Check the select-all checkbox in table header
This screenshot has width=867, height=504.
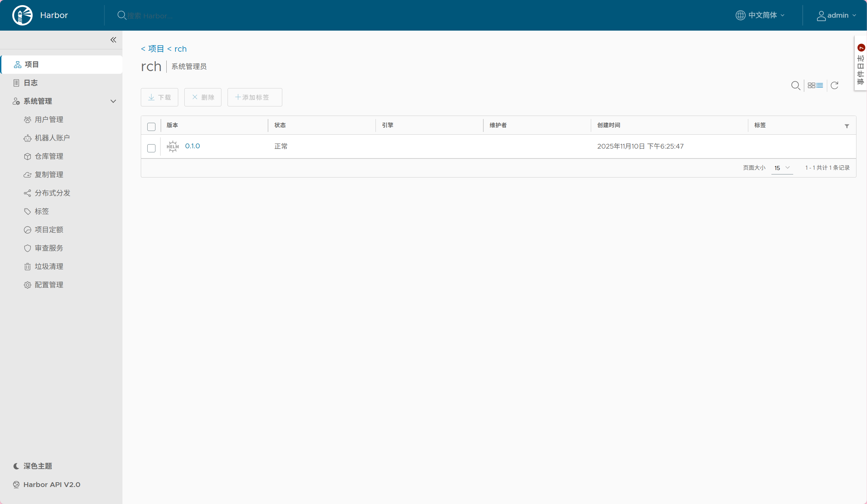coord(151,127)
